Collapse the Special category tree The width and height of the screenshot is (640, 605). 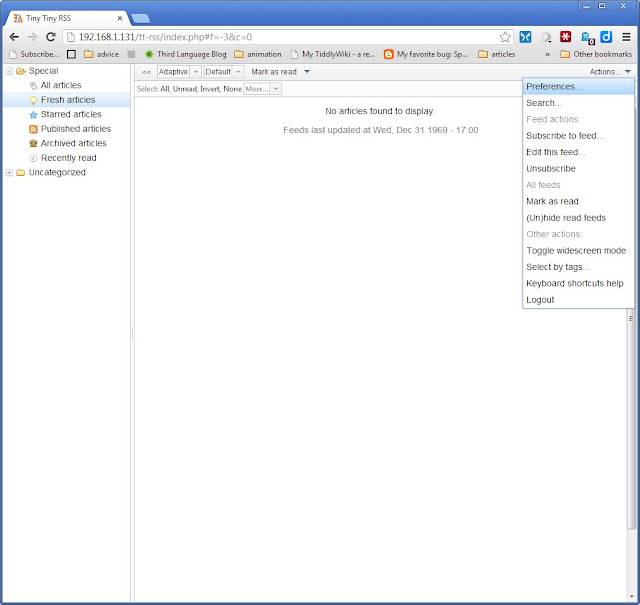(x=9, y=71)
